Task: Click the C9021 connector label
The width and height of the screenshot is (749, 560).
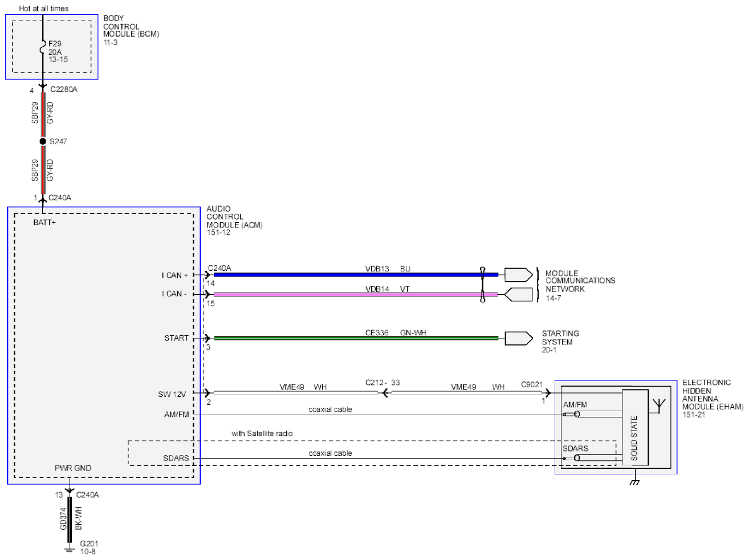Action: 532,385
